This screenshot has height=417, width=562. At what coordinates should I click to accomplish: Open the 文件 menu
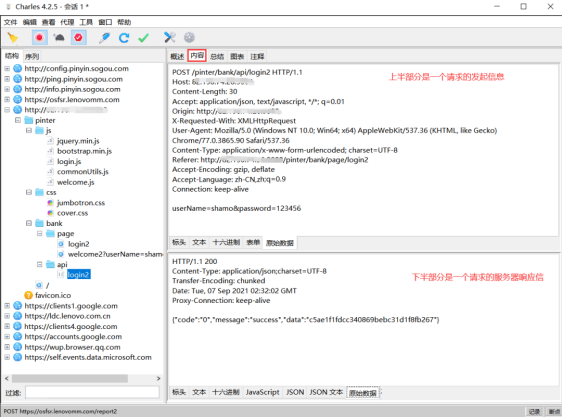pyautogui.click(x=10, y=22)
